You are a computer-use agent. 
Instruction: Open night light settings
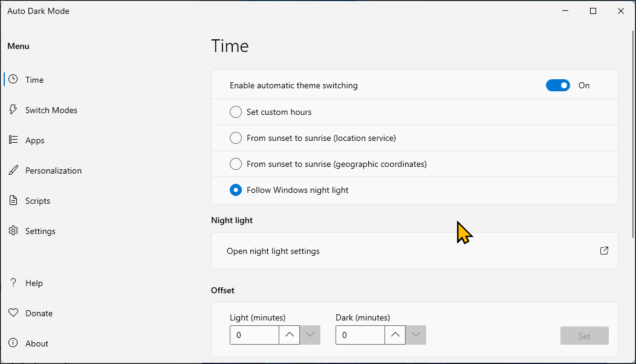pos(273,251)
